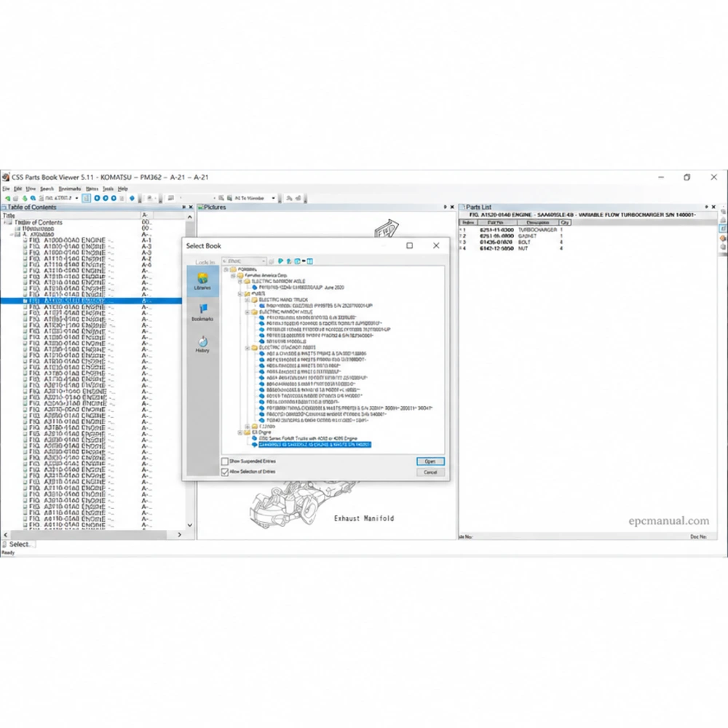The width and height of the screenshot is (728, 728).
Task: Collapse section A node in Table of Contents
Action: click(x=12, y=234)
